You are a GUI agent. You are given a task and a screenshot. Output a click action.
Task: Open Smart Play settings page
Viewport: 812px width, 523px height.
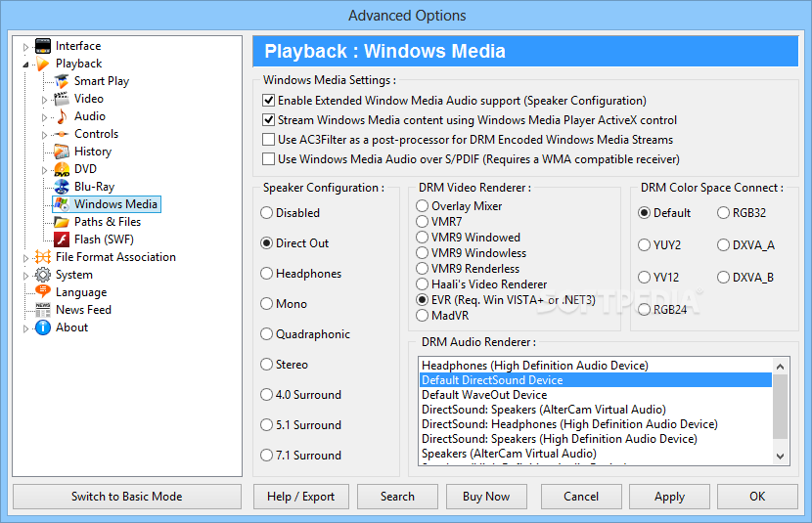point(102,81)
